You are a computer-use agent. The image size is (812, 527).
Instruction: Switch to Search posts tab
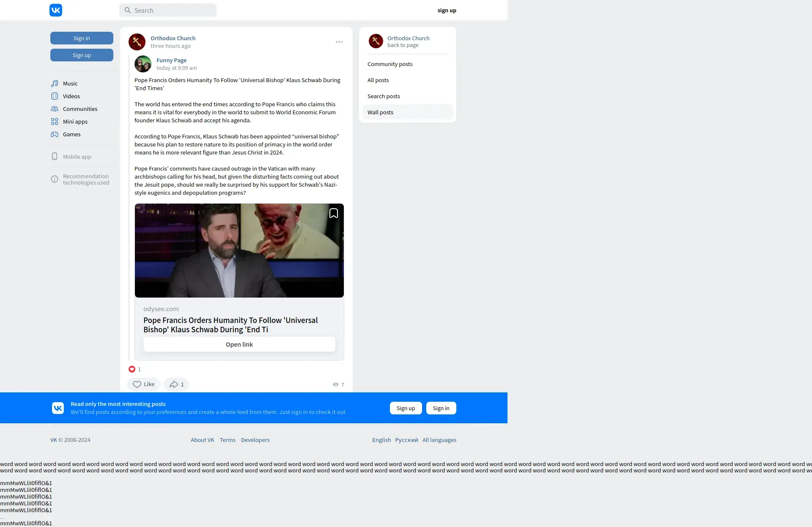tap(383, 96)
